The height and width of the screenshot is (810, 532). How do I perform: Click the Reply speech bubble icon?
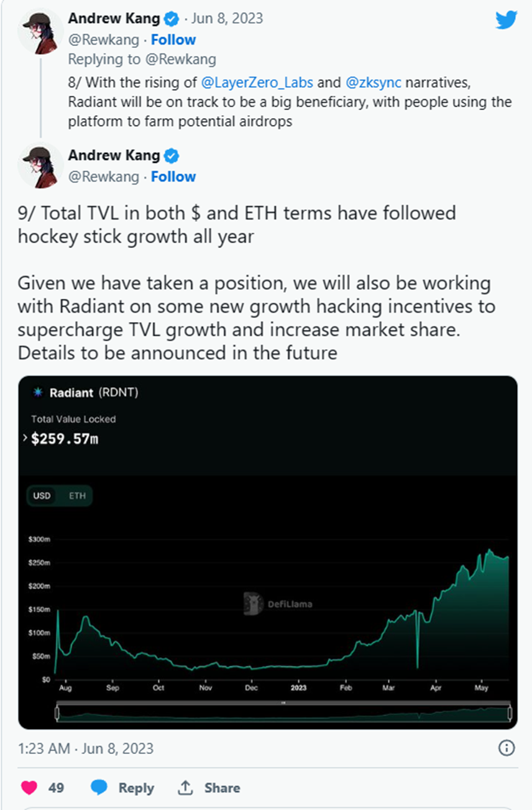(99, 788)
